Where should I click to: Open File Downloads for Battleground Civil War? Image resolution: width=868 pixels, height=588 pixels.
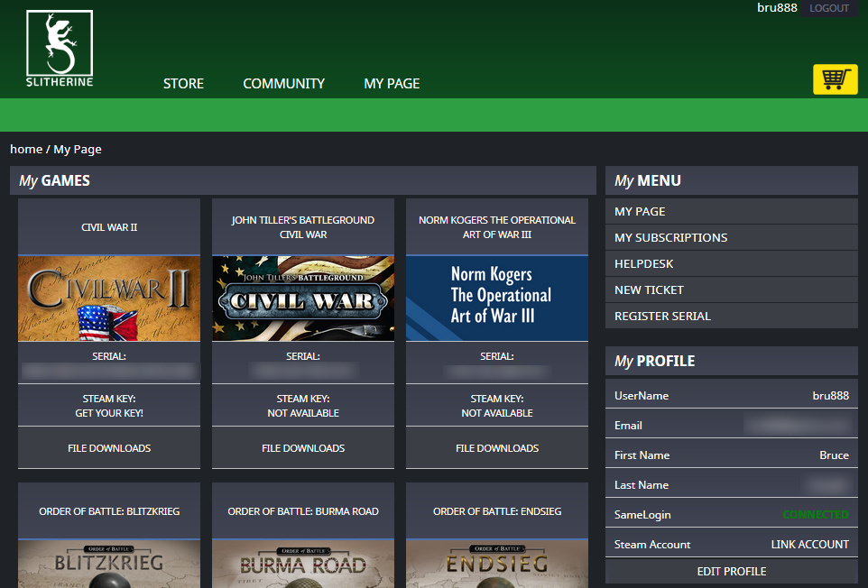tap(303, 448)
